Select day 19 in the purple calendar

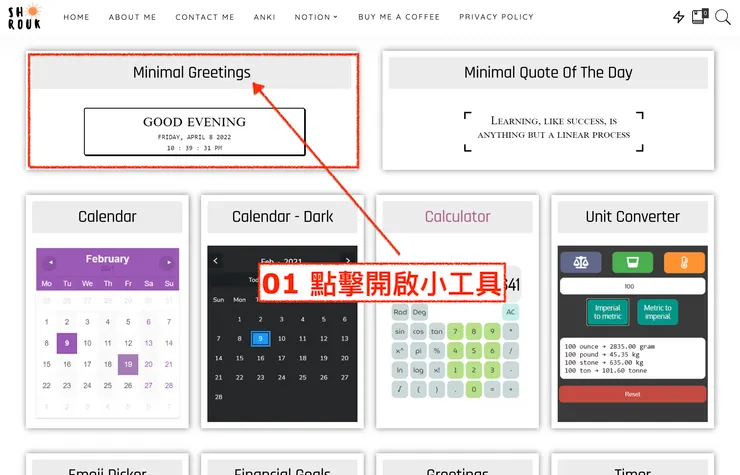pyautogui.click(x=128, y=364)
